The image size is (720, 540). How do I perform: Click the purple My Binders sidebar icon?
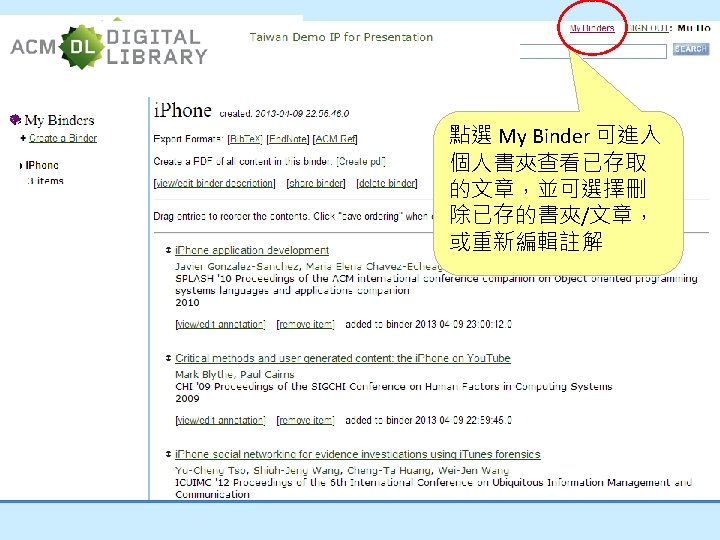coord(15,119)
